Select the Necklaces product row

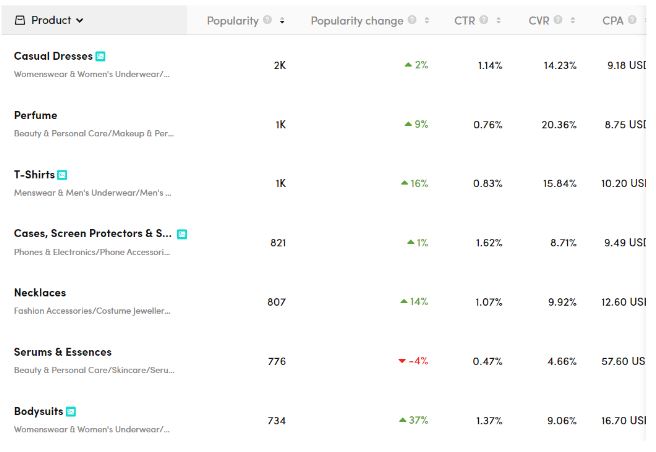(40, 293)
